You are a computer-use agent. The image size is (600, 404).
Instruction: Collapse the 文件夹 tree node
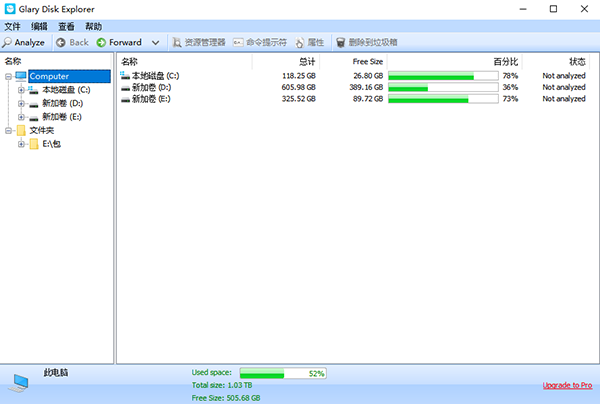[x=8, y=131]
